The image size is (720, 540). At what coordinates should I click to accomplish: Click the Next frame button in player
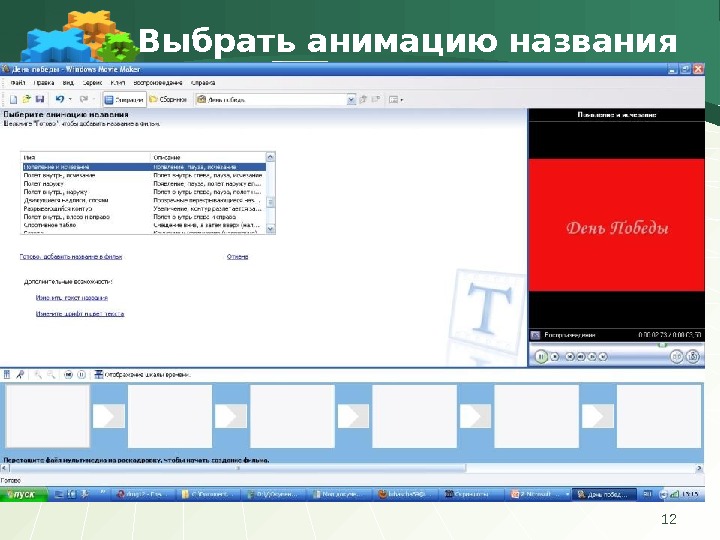(592, 356)
